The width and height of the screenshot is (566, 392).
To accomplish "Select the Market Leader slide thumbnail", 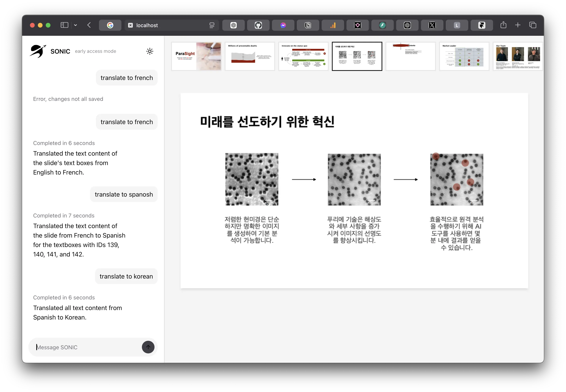I will [x=464, y=56].
